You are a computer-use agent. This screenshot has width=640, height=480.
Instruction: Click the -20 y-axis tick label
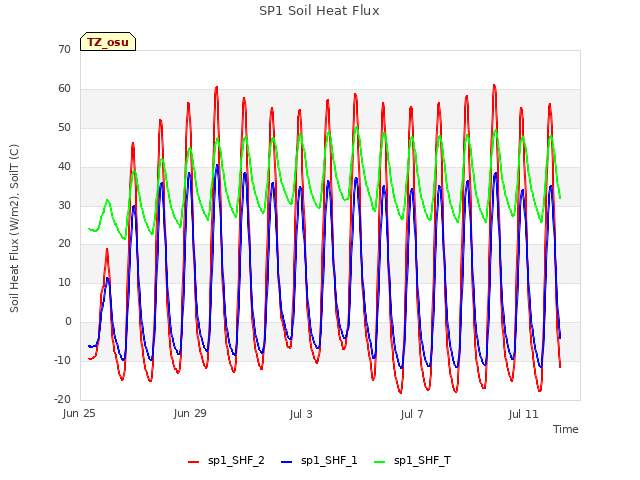[62, 399]
